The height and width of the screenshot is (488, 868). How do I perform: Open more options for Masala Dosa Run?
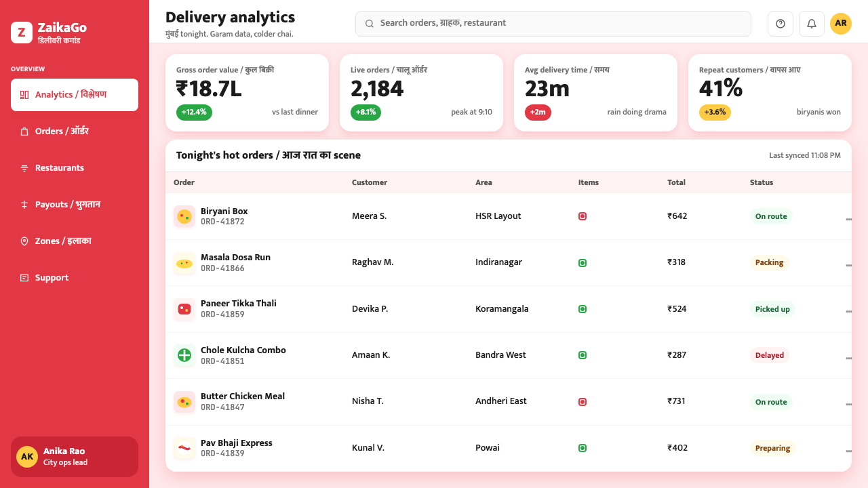pos(848,265)
